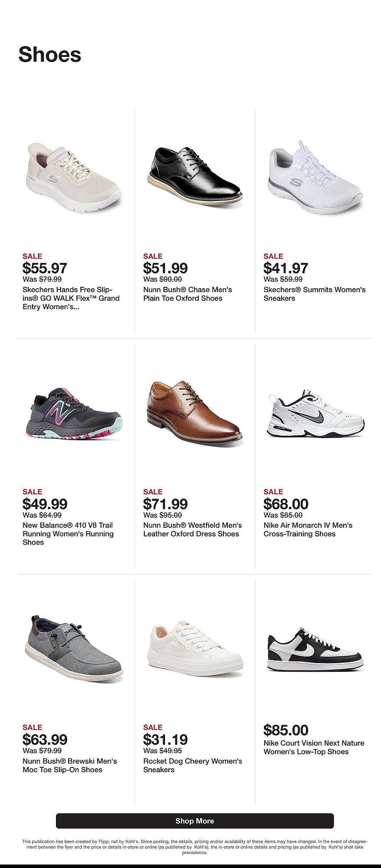Open the brown Westfield Oxford shoe image

[194, 412]
